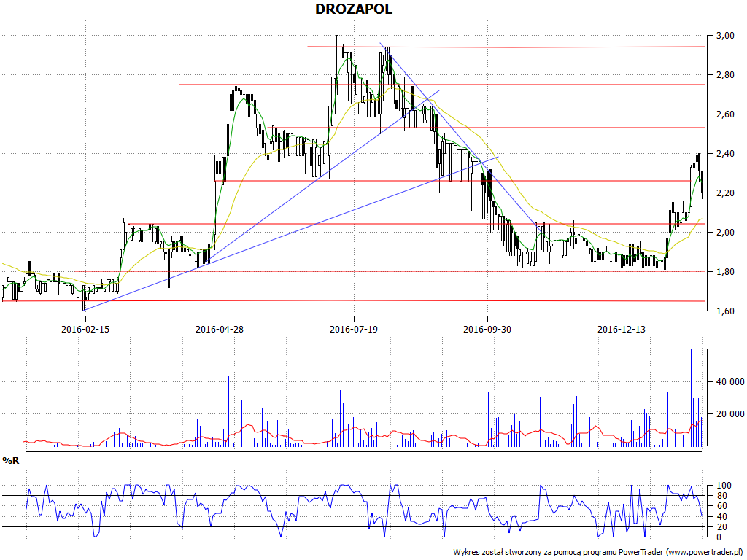Viewport: 747px width, 560px height.
Task: Click the 80 value on %R axis
Action: coord(721,496)
